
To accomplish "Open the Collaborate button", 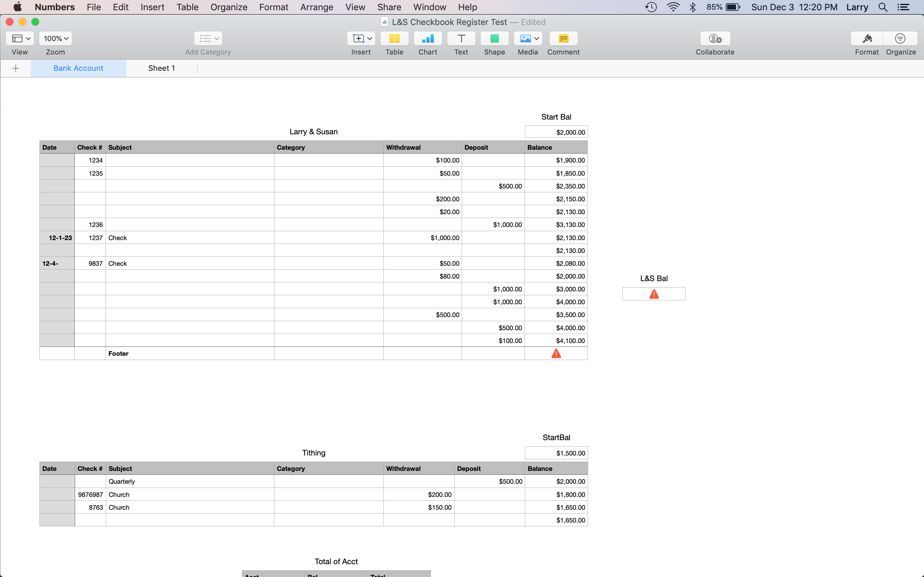I will point(715,38).
